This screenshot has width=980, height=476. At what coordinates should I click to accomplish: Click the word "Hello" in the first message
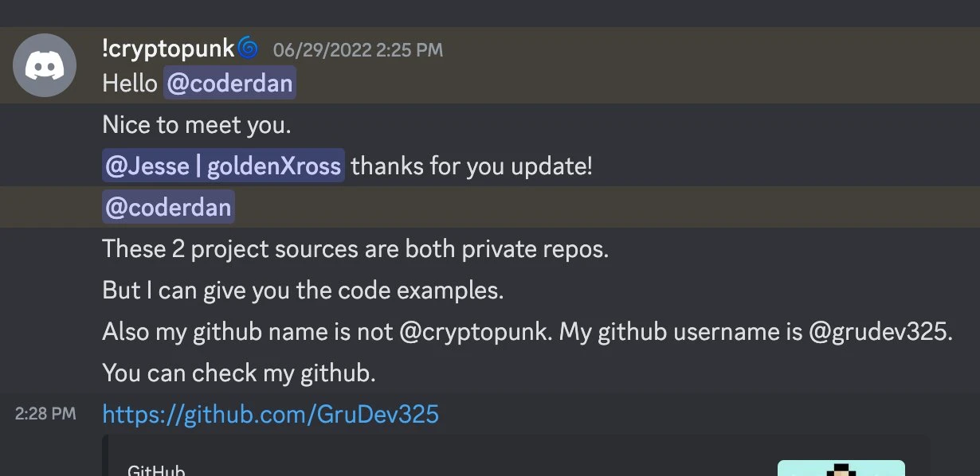[130, 84]
